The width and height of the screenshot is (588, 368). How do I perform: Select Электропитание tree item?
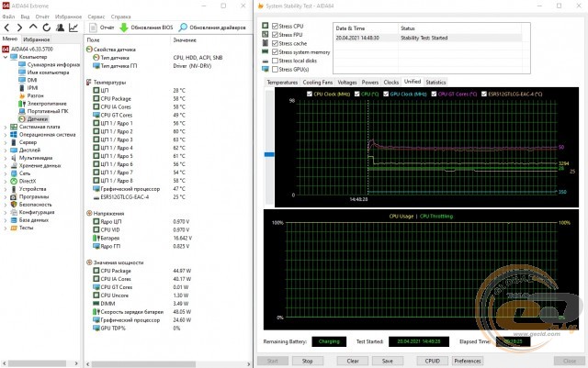tap(47, 104)
